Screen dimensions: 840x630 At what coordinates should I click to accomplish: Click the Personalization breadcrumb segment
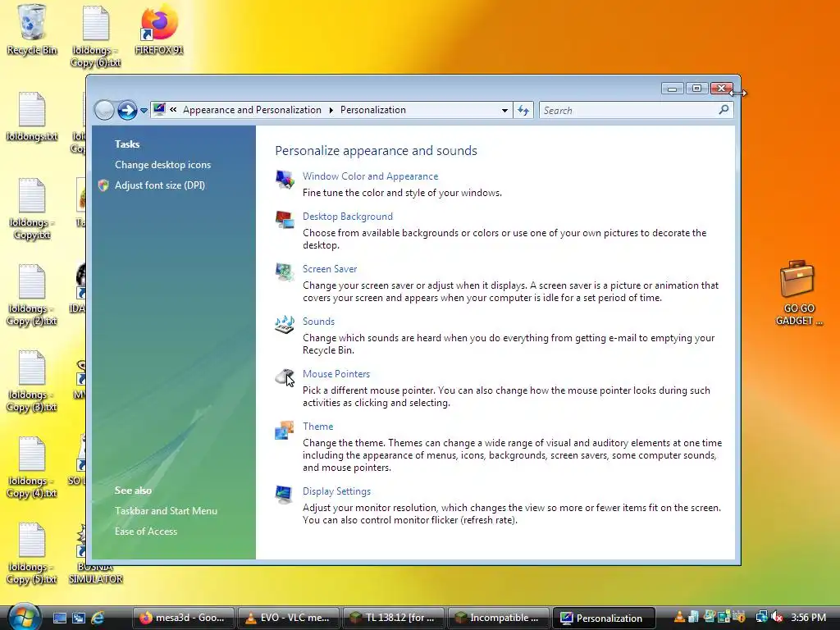[373, 110]
